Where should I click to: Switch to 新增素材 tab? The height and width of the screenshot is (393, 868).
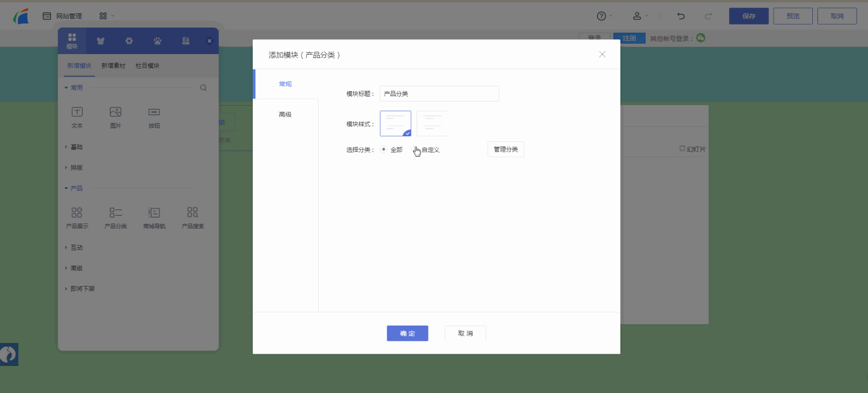(x=113, y=66)
